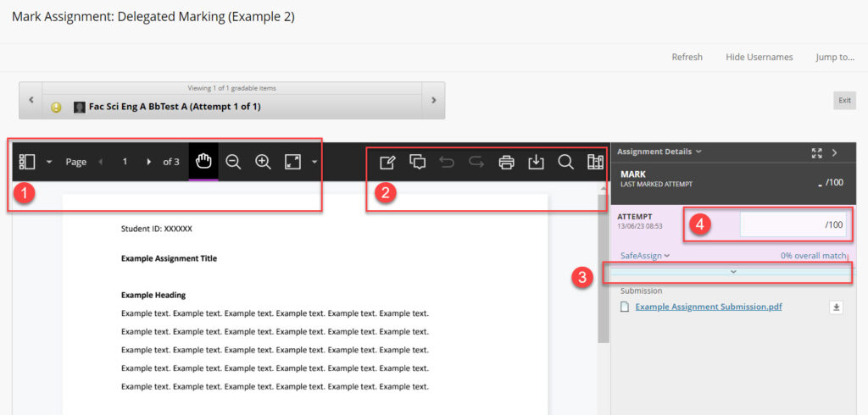This screenshot has height=415, width=868.
Task: Print the document using printer icon
Action: tap(506, 163)
